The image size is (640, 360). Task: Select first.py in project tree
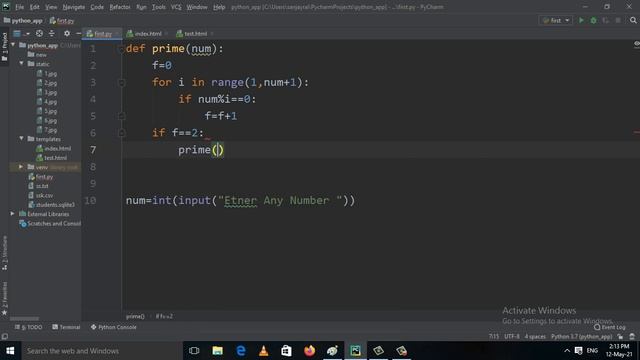click(x=40, y=177)
